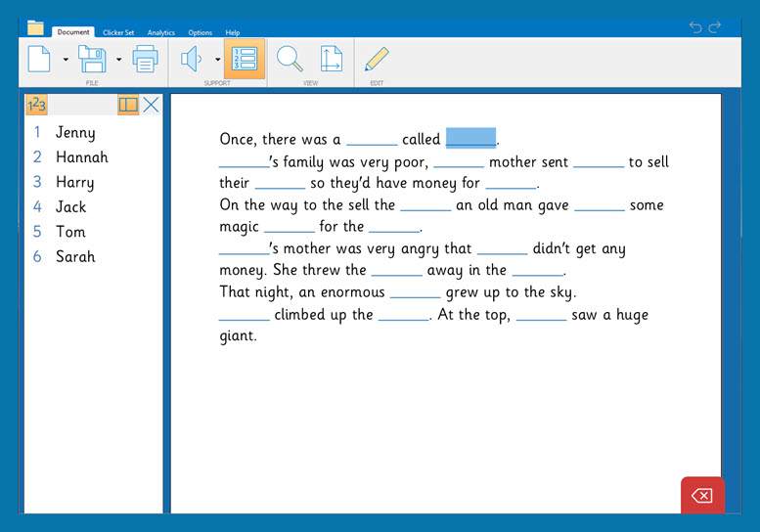The width and height of the screenshot is (760, 532).
Task: Click the highlighted blank after 'called'
Action: (470, 139)
